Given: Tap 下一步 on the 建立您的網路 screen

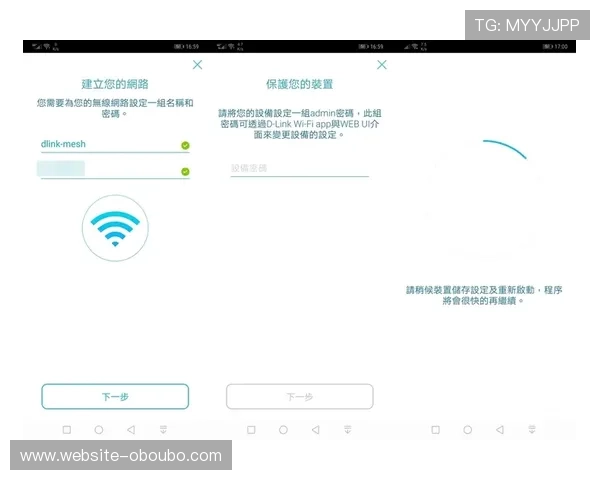Looking at the screenshot, I should (x=115, y=397).
